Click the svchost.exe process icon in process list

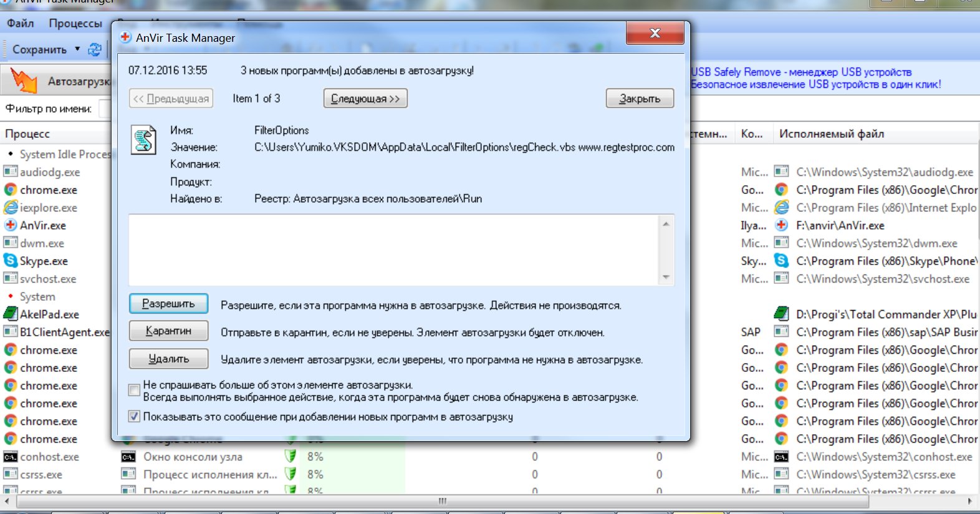(x=11, y=278)
